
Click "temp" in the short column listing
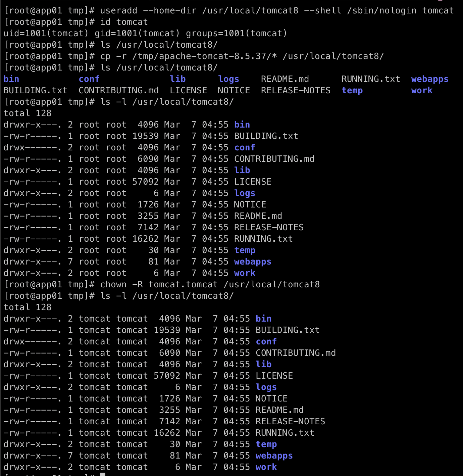(352, 91)
